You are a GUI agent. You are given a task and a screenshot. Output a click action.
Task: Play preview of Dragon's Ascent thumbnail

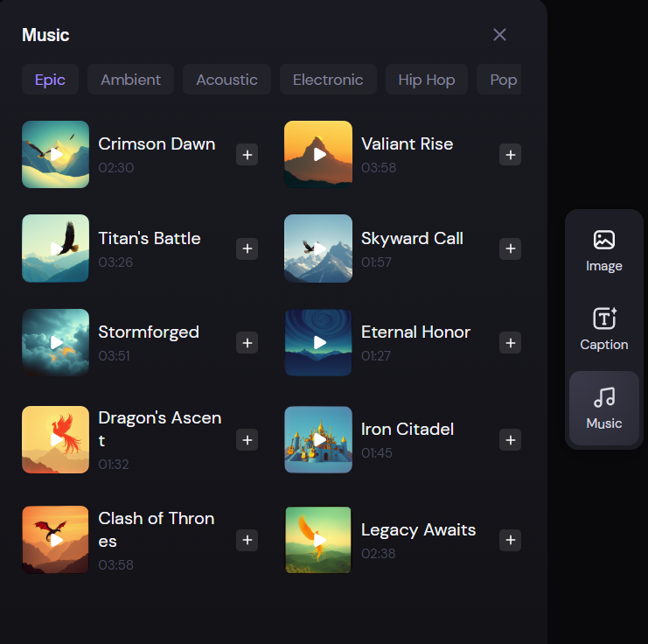point(56,439)
